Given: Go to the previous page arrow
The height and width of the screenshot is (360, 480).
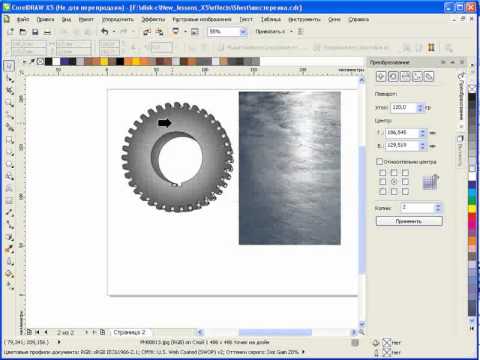Looking at the screenshot, I should point(46,332).
